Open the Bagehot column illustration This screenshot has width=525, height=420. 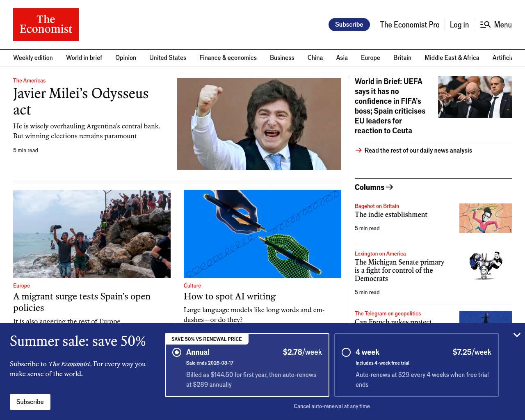486,218
